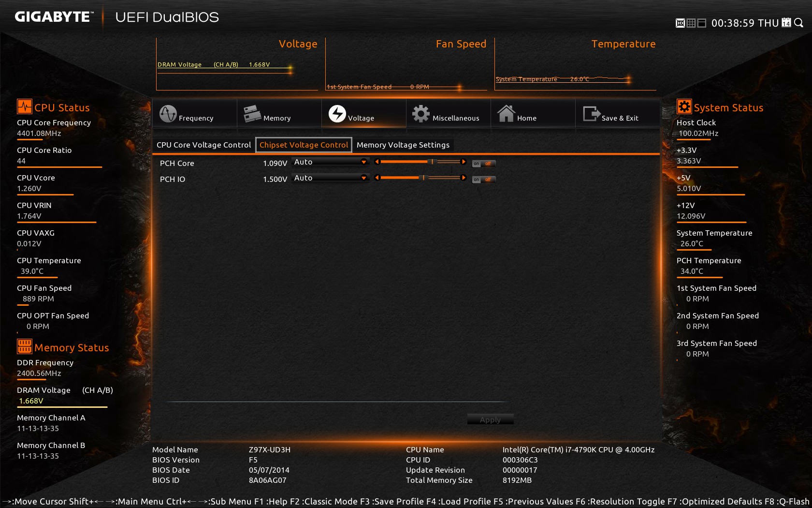Open the Frequency menu label
This screenshot has height=508, width=812.
click(x=196, y=118)
